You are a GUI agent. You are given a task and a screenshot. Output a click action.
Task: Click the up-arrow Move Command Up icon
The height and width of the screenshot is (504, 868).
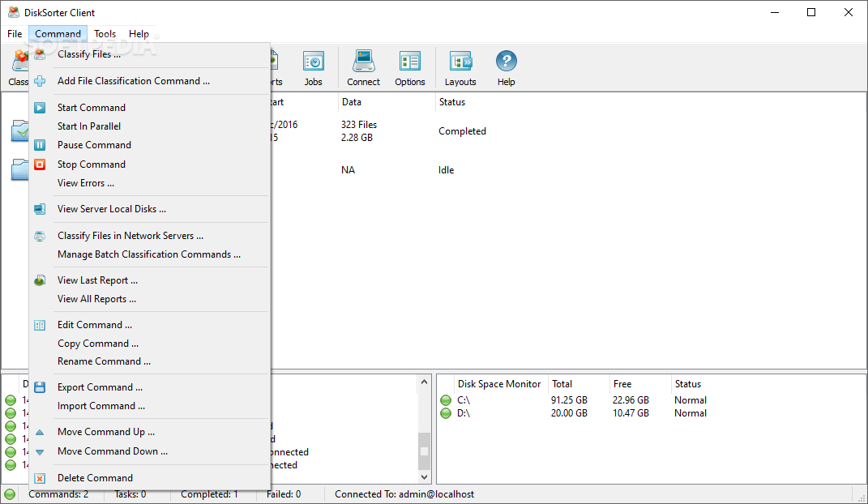tap(40, 432)
